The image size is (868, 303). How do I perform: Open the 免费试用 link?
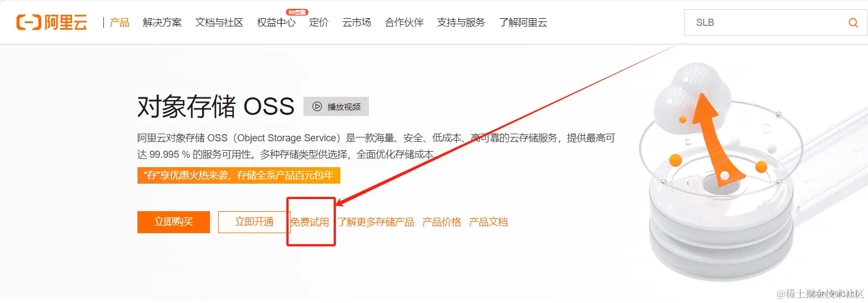click(x=310, y=222)
